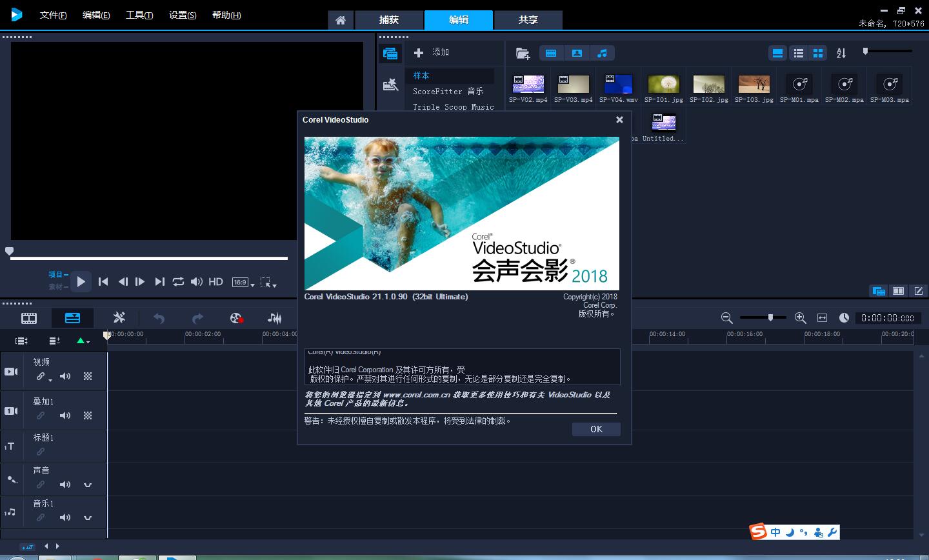Toggle video clips filter in library

coord(551,53)
